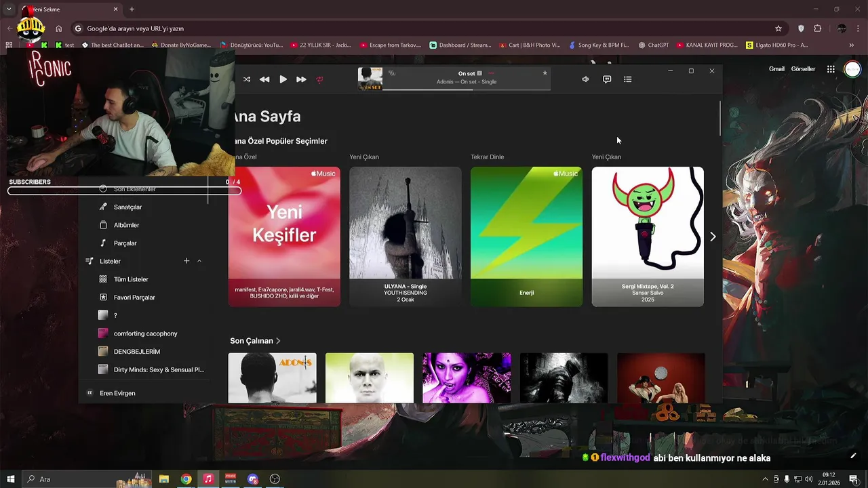
Task: Show next picks with right arrow
Action: (x=713, y=237)
